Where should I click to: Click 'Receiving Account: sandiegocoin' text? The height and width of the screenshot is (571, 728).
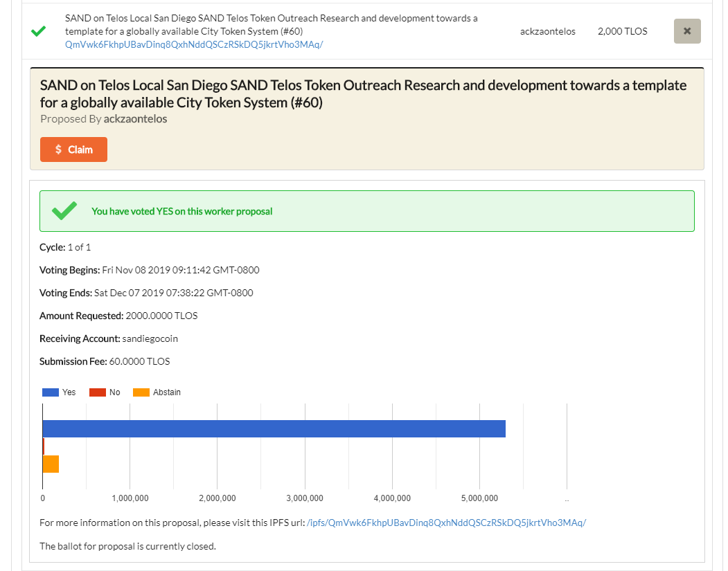pyautogui.click(x=109, y=338)
